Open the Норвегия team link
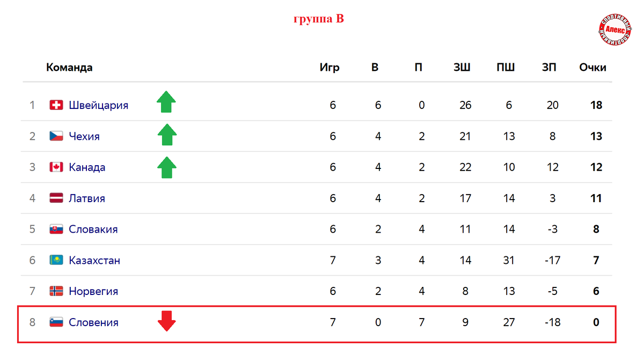Image resolution: width=644 pixels, height=362 pixels. click(x=93, y=292)
